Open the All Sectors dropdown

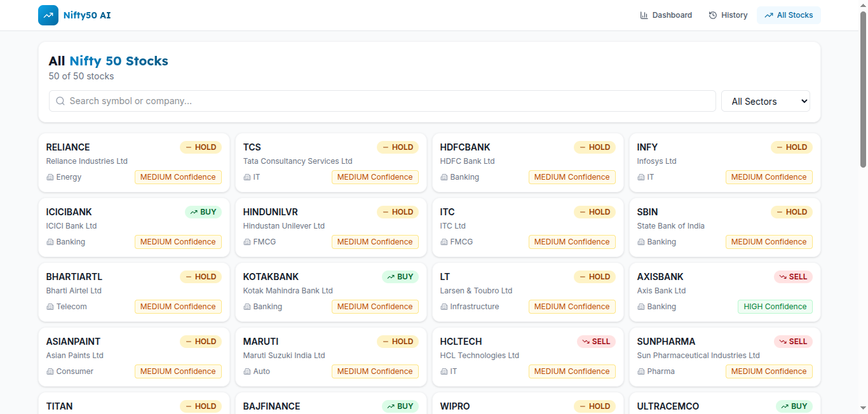click(765, 101)
